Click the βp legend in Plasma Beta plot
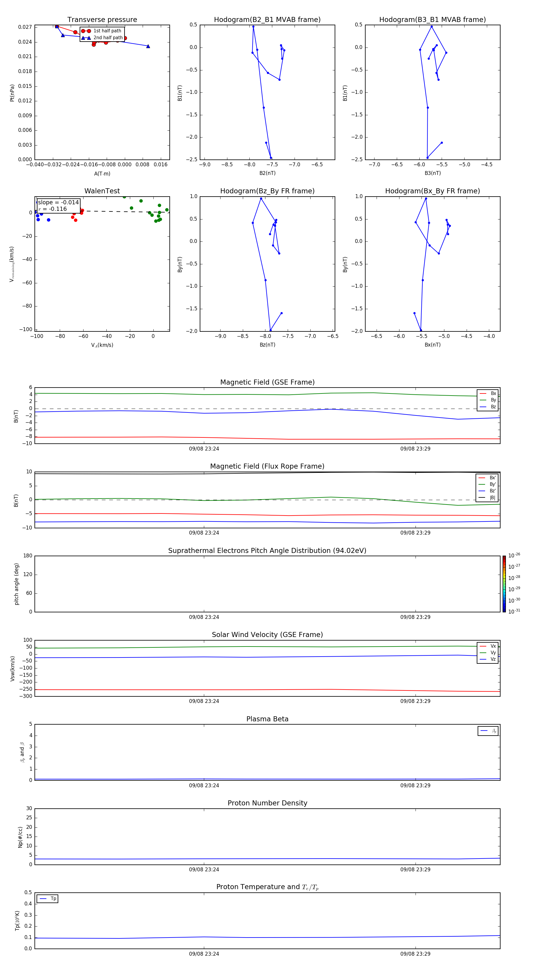The image size is (535, 980). coord(488,731)
